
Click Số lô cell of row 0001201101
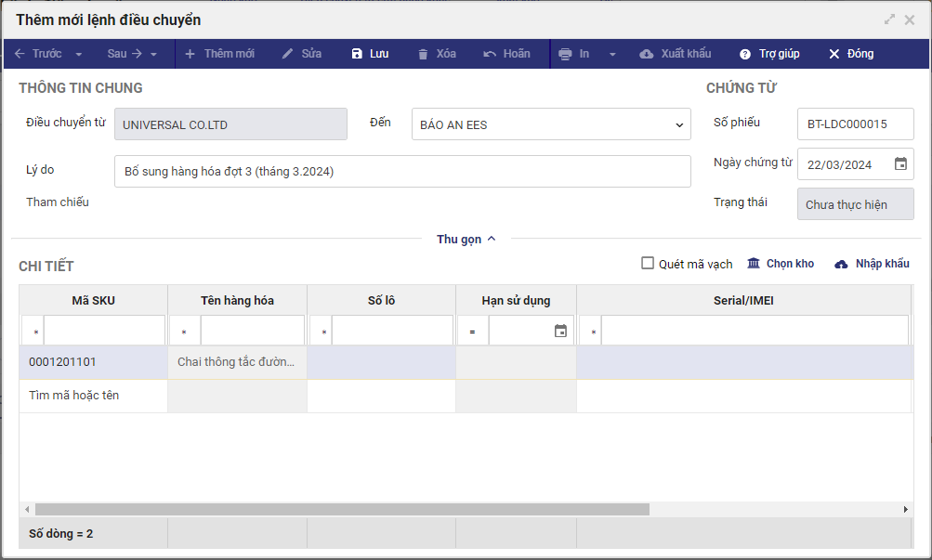(381, 362)
